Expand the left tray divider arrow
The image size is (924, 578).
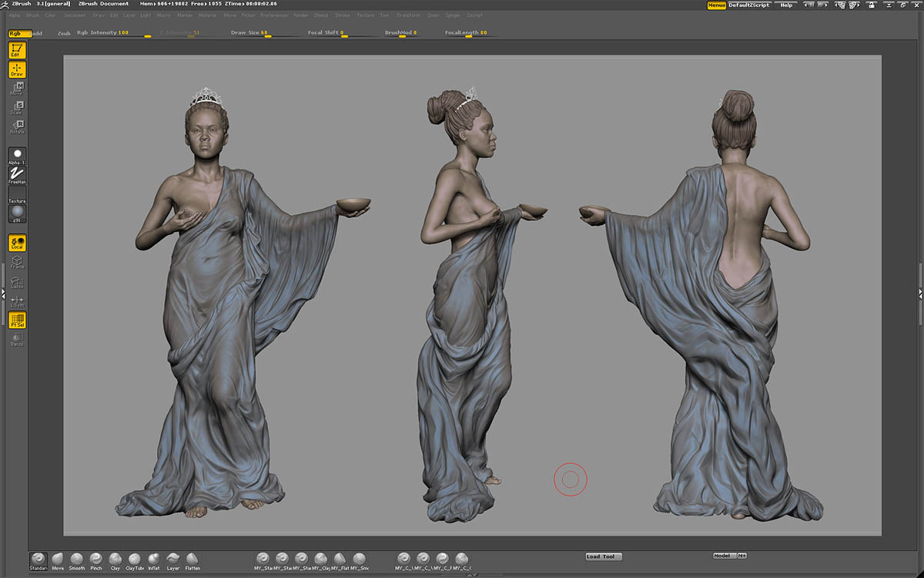pos(3,294)
